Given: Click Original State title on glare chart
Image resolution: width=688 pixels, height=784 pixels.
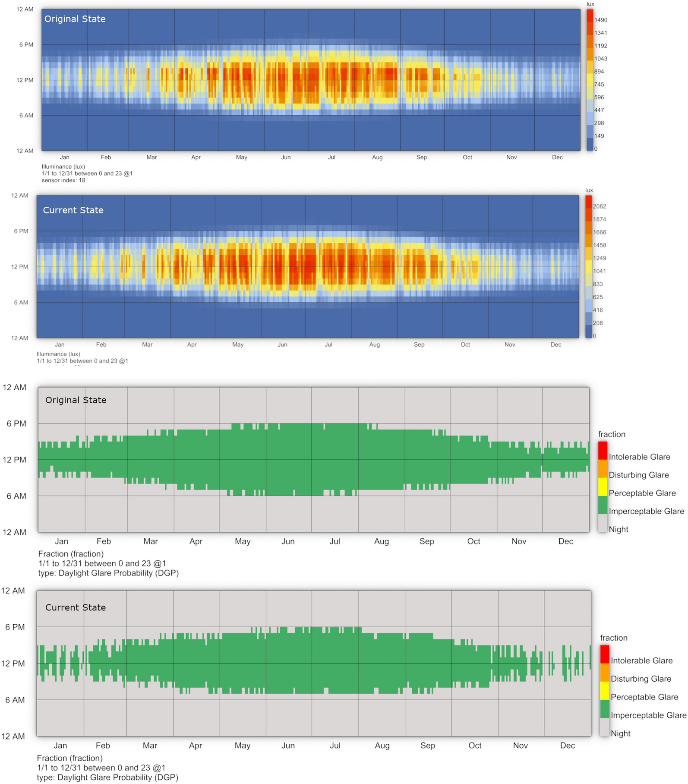Looking at the screenshot, I should click(76, 400).
